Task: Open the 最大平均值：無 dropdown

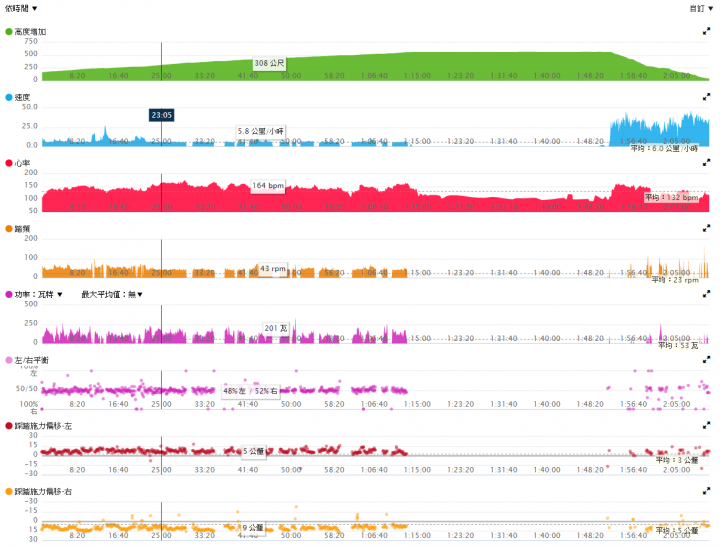Action: coord(112,294)
